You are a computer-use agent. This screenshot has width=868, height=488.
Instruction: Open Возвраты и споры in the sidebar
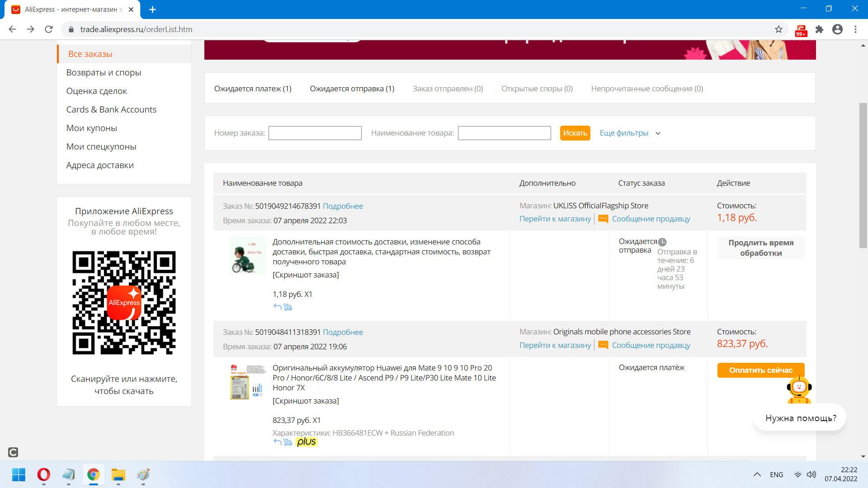(104, 72)
